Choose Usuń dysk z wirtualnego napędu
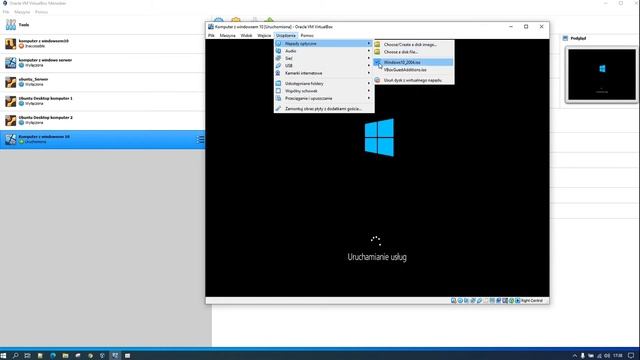 (413, 80)
